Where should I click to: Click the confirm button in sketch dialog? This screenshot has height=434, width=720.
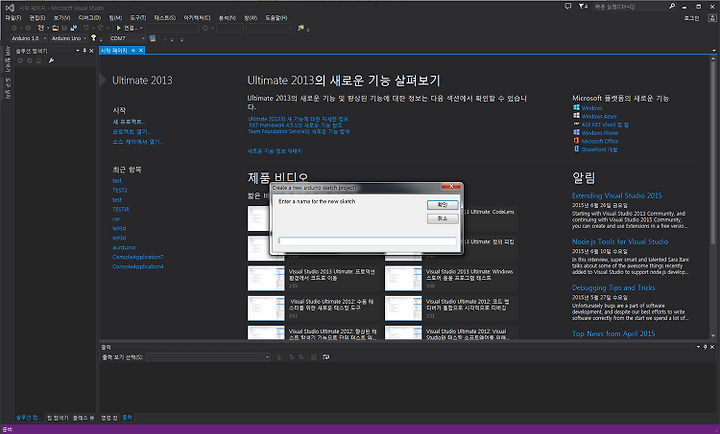(442, 205)
